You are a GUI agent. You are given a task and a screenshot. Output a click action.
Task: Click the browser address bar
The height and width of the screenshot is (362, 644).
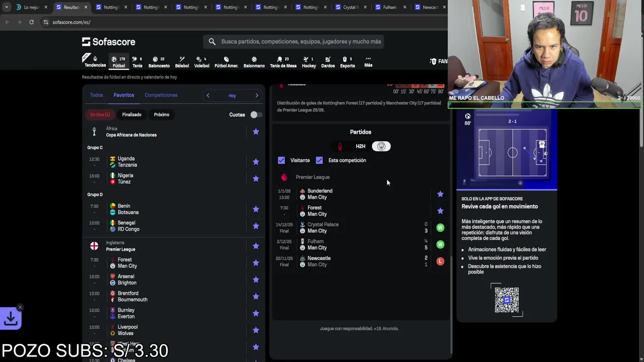[x=242, y=22]
